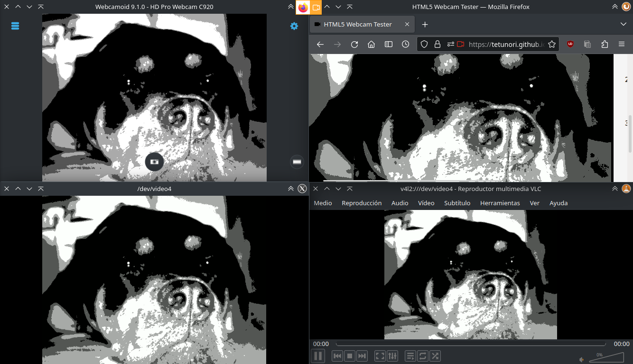The width and height of the screenshot is (633, 364).
Task: Open a new Firefox tab
Action: [x=425, y=24]
